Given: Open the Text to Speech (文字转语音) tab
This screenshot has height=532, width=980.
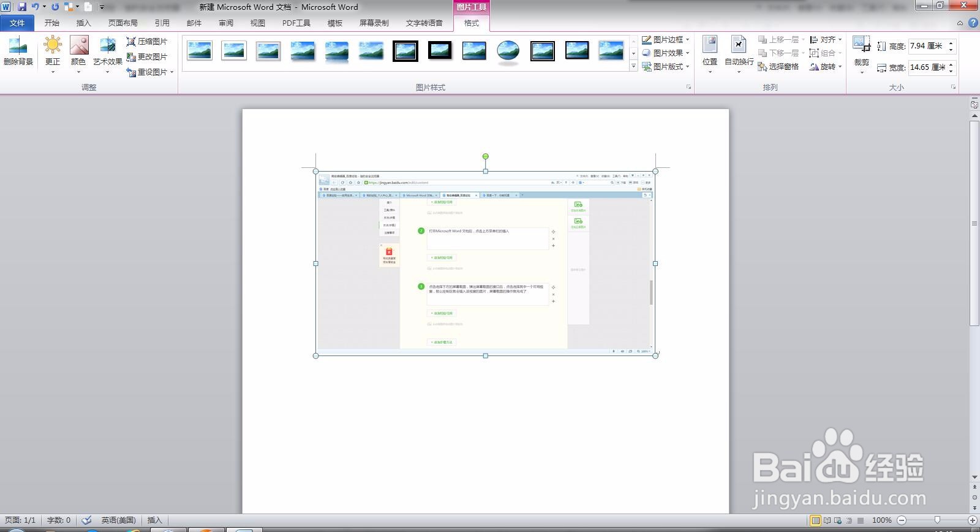Looking at the screenshot, I should point(424,23).
